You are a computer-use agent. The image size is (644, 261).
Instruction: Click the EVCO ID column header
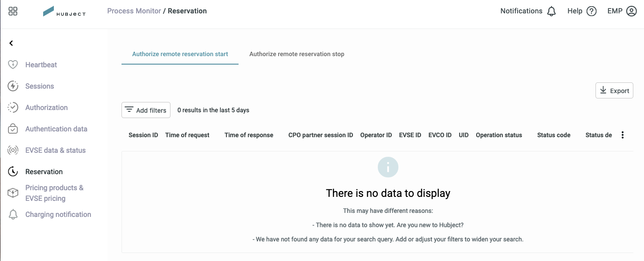[440, 135]
